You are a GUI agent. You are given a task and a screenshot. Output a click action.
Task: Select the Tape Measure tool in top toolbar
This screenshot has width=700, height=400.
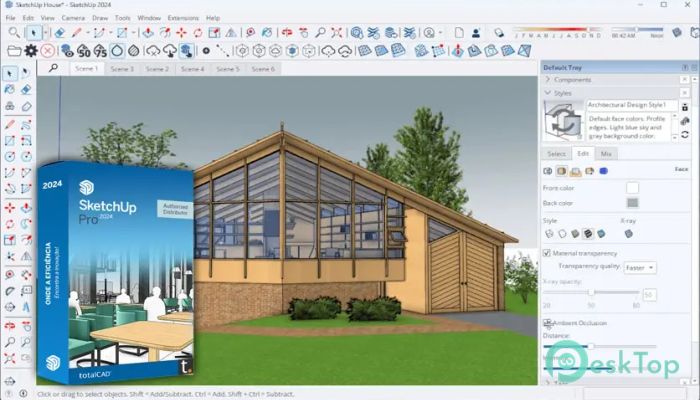250,33
